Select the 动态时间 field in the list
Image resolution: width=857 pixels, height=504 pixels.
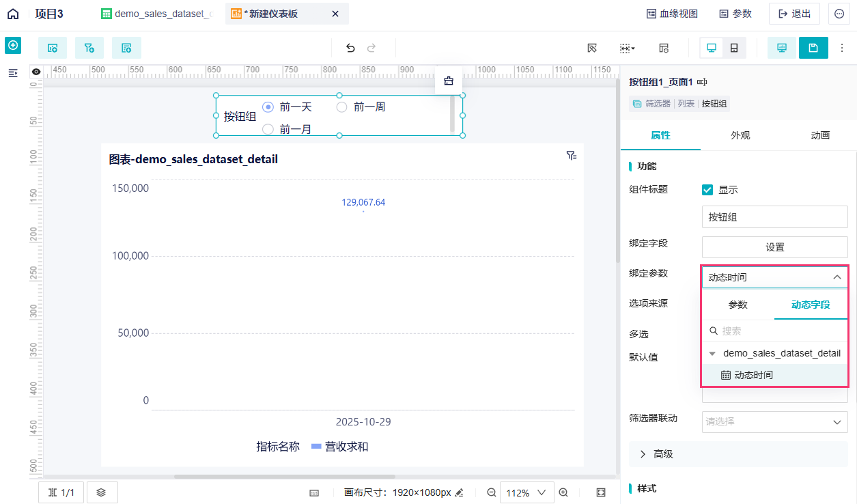(x=775, y=375)
